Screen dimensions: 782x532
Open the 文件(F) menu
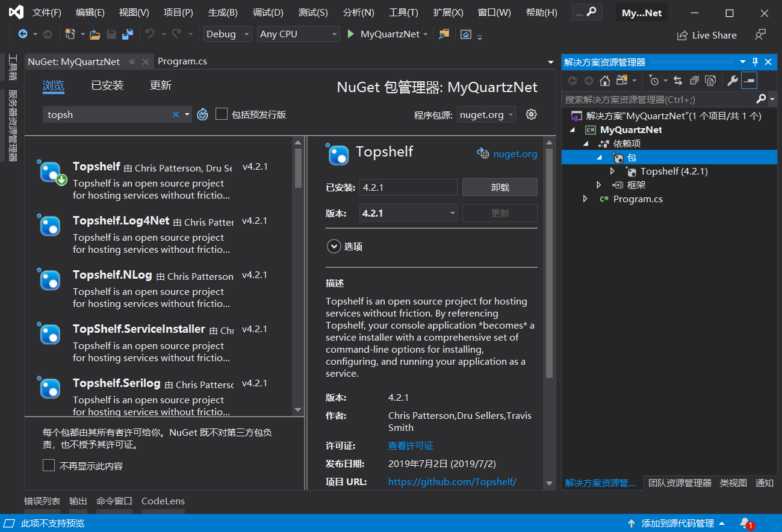[x=46, y=13]
